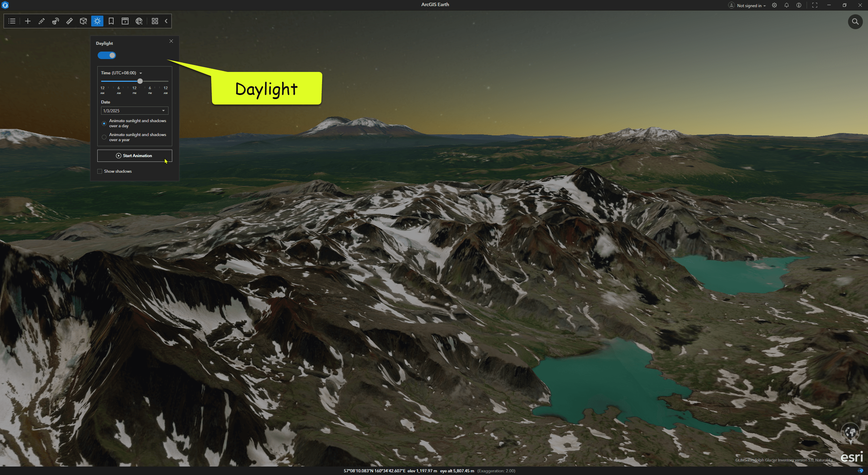Open the interactive analysis cube tool

pyautogui.click(x=83, y=21)
